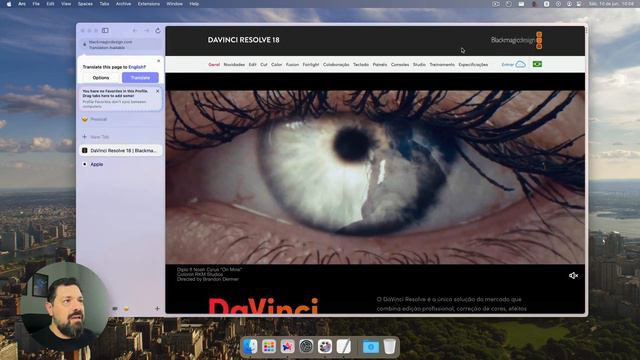Viewport: 640px width, 360px height.
Task: Click the blue Translate button
Action: [x=140, y=78]
